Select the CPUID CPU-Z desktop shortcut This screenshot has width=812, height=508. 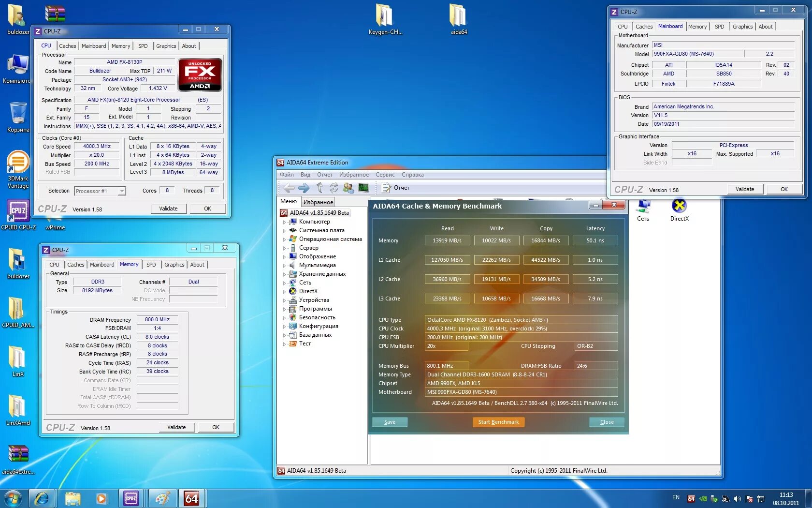pos(18,215)
